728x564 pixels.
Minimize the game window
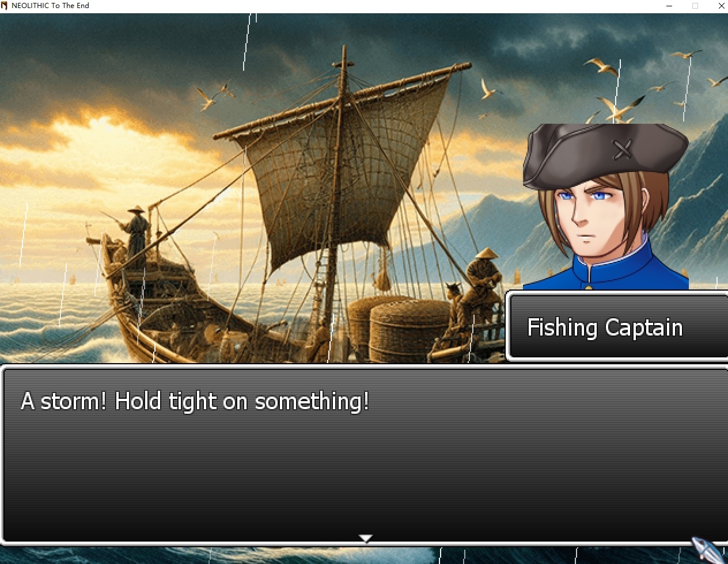click(669, 6)
